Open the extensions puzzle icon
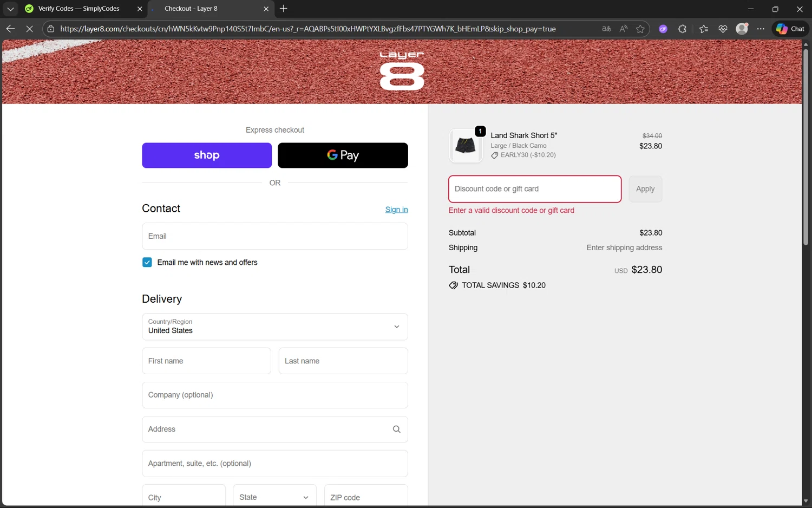The width and height of the screenshot is (812, 508). [683, 29]
